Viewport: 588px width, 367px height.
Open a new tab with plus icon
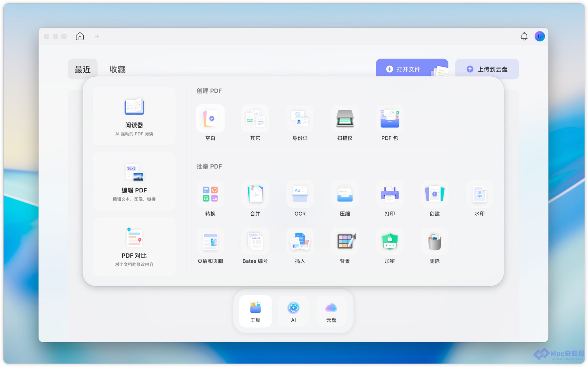(x=97, y=36)
